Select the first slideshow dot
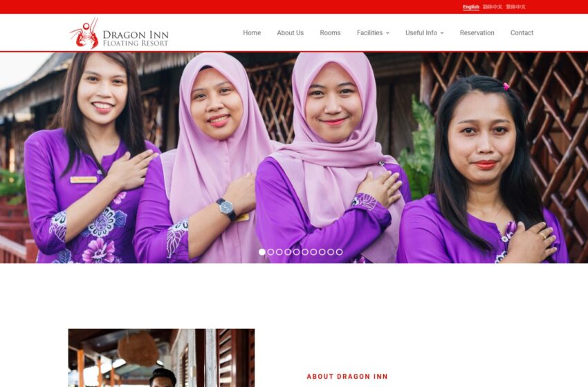 coord(262,252)
